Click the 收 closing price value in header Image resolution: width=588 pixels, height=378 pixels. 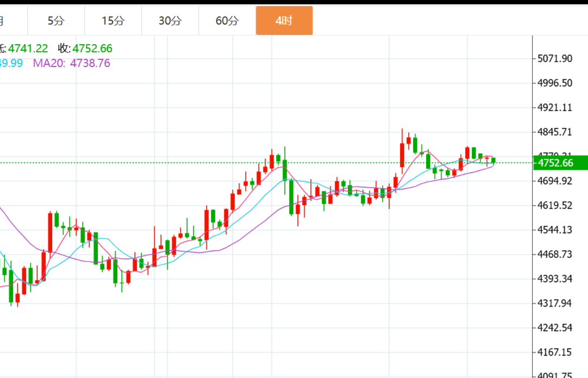92,48
